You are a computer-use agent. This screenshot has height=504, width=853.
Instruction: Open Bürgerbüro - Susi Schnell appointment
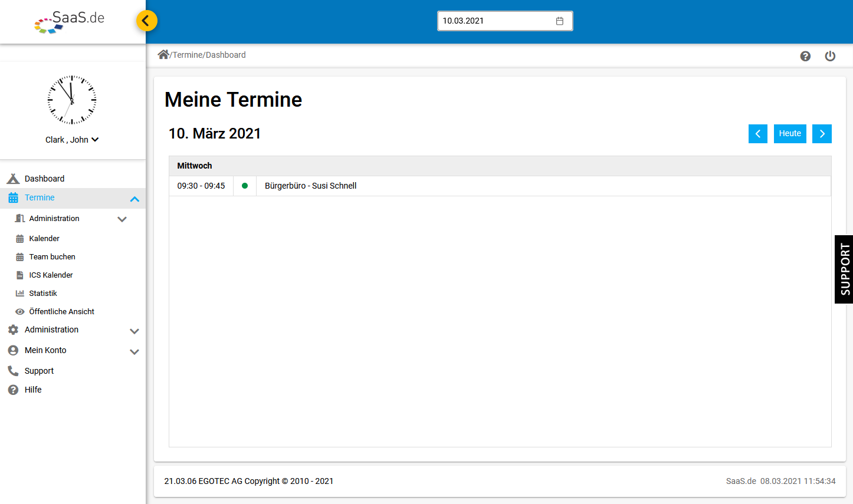[310, 186]
